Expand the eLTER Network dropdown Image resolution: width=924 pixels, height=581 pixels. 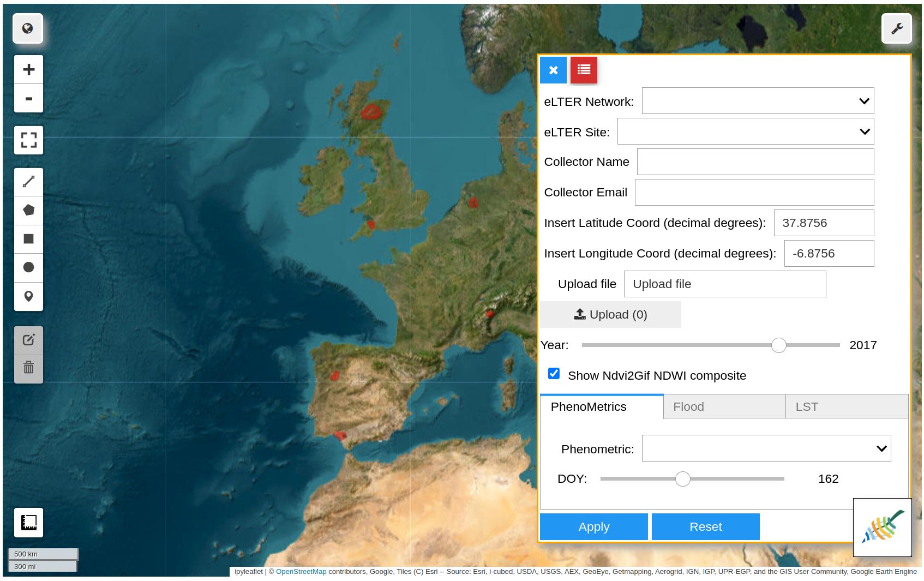click(x=758, y=101)
